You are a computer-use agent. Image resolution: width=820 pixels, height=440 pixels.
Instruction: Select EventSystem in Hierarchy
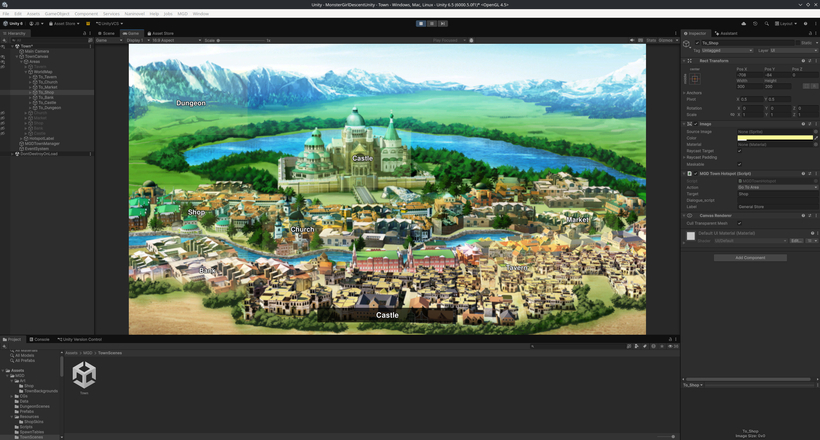point(37,149)
